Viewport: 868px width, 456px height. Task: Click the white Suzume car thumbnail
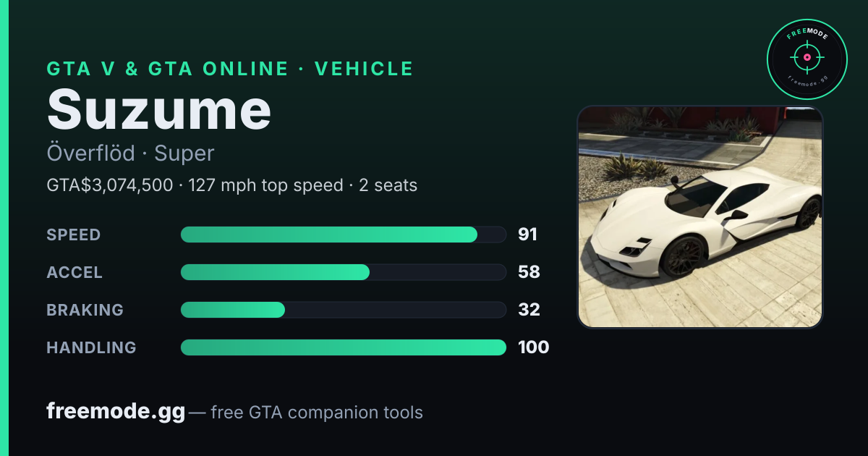(700, 217)
